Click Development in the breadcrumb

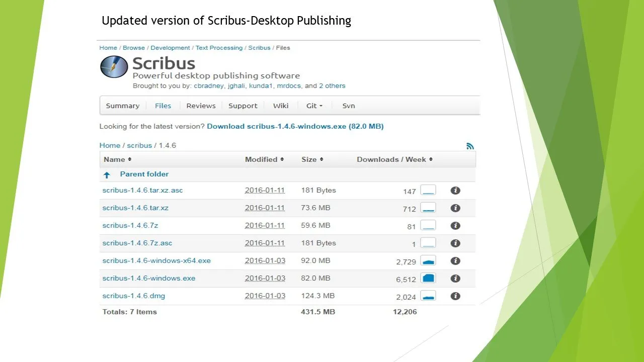point(170,48)
